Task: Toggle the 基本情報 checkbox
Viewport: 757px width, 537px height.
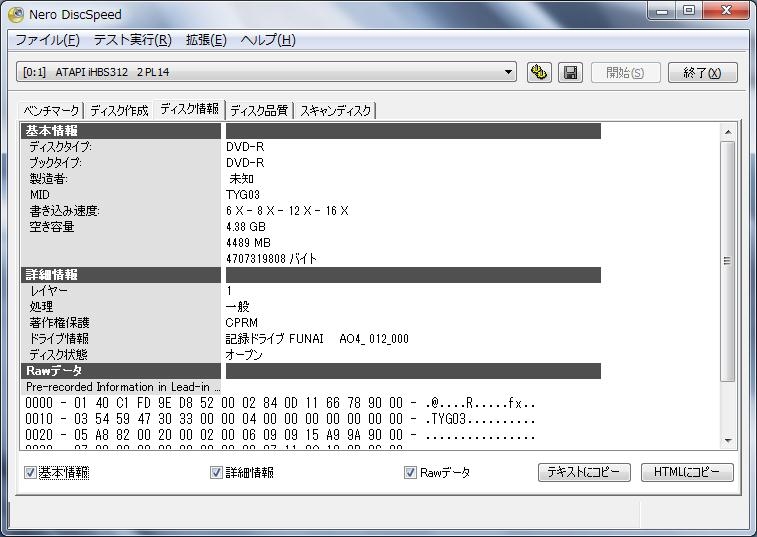Action: [30, 472]
